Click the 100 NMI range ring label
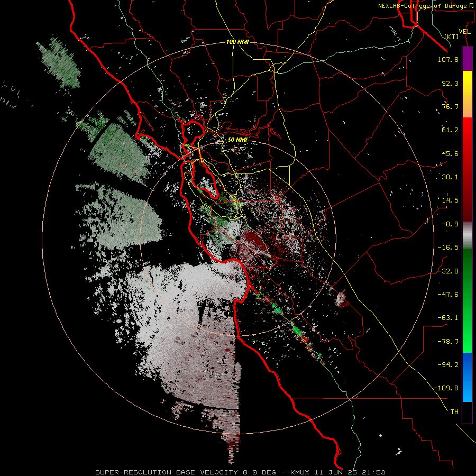The width and height of the screenshot is (476, 476). pyautogui.click(x=237, y=42)
